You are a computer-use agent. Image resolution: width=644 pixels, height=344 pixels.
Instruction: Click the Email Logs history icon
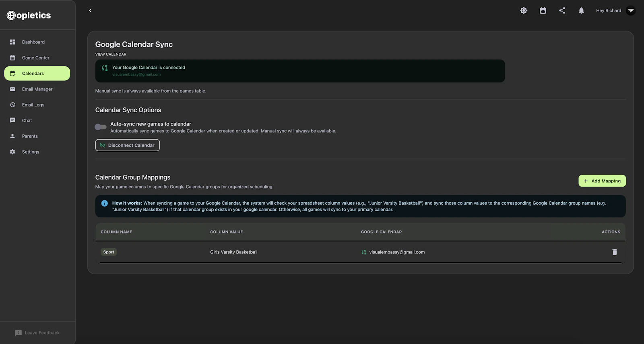tap(12, 105)
